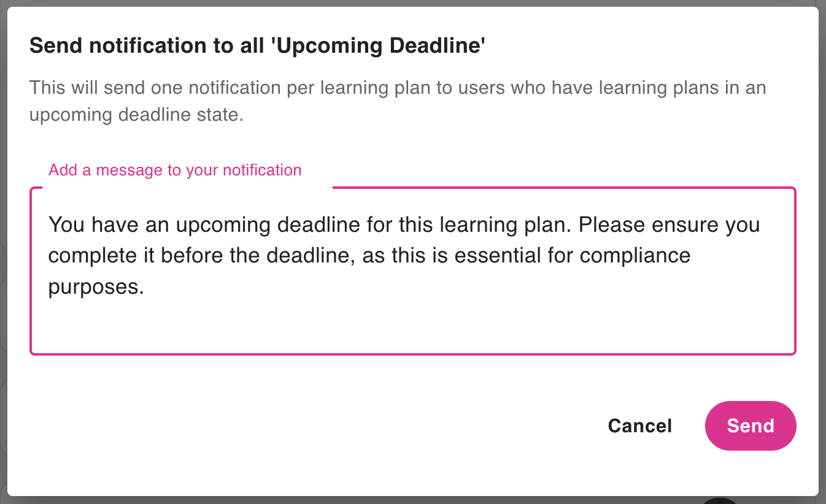Click the description text about learning plans
The height and width of the screenshot is (504, 826).
coord(398,88)
